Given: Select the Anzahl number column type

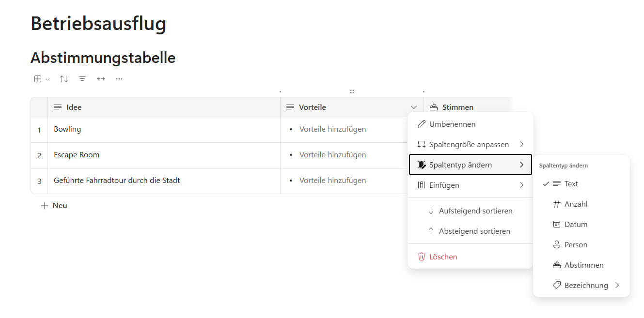Looking at the screenshot, I should tap(576, 204).
